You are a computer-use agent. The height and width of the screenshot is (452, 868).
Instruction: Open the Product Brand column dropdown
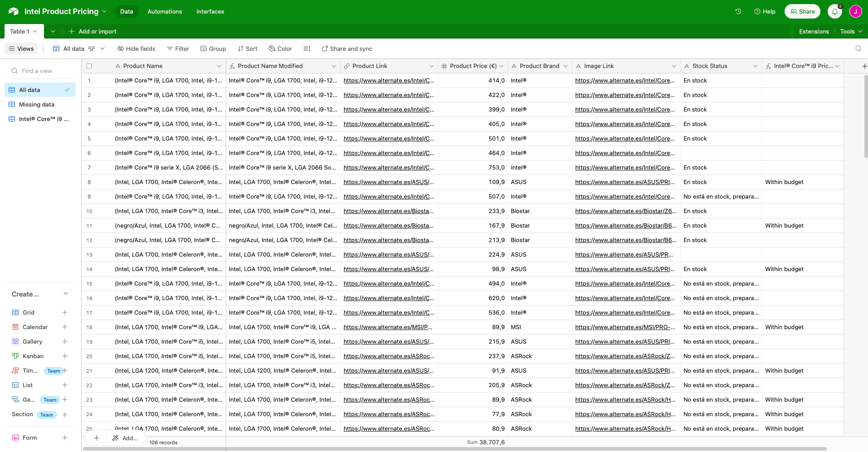tap(566, 66)
